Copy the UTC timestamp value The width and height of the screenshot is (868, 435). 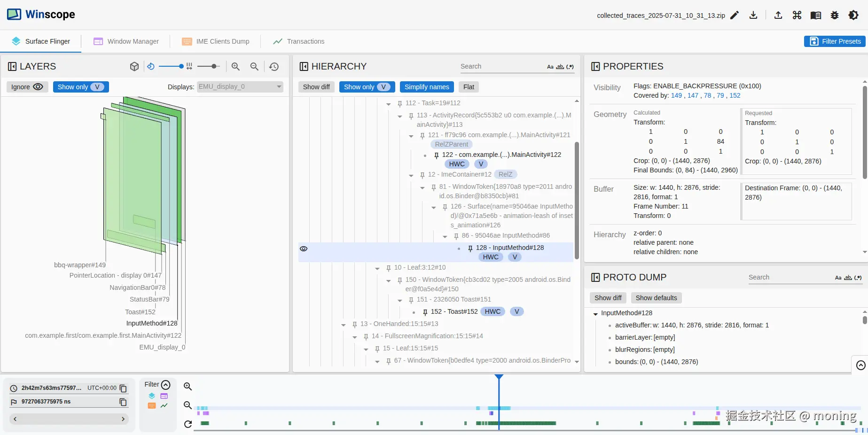pos(123,388)
